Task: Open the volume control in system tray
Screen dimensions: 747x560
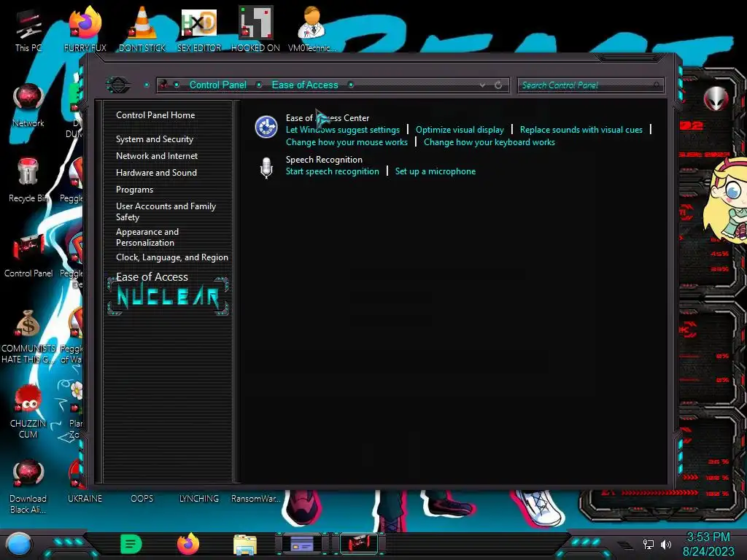Action: click(666, 544)
